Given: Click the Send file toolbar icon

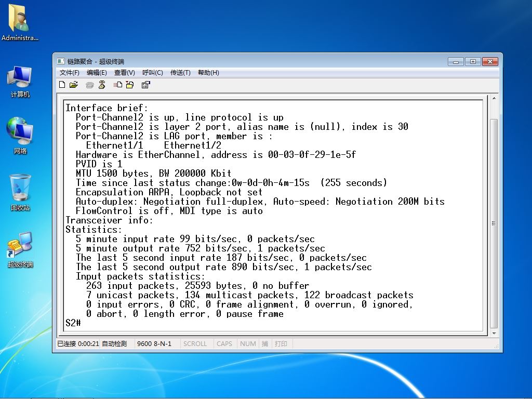Looking at the screenshot, I should (118, 85).
